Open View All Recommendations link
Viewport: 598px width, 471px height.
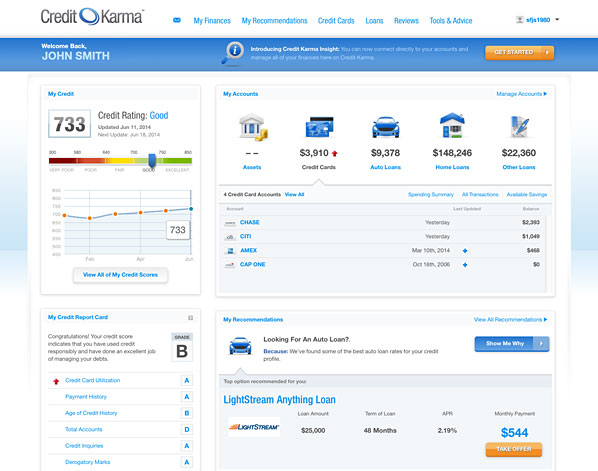(510, 320)
